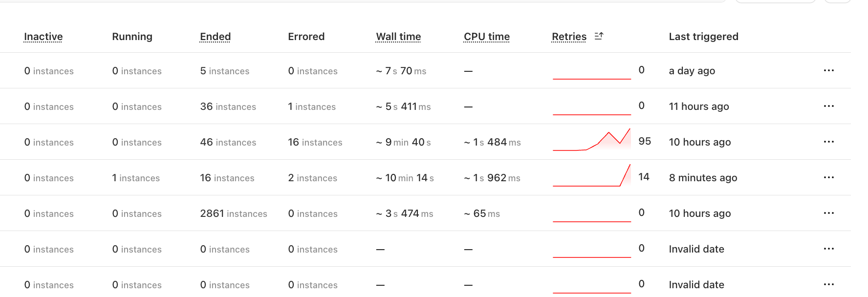Image resolution: width=868 pixels, height=297 pixels.
Task: Click the sort icon beside Retries
Action: tap(599, 36)
